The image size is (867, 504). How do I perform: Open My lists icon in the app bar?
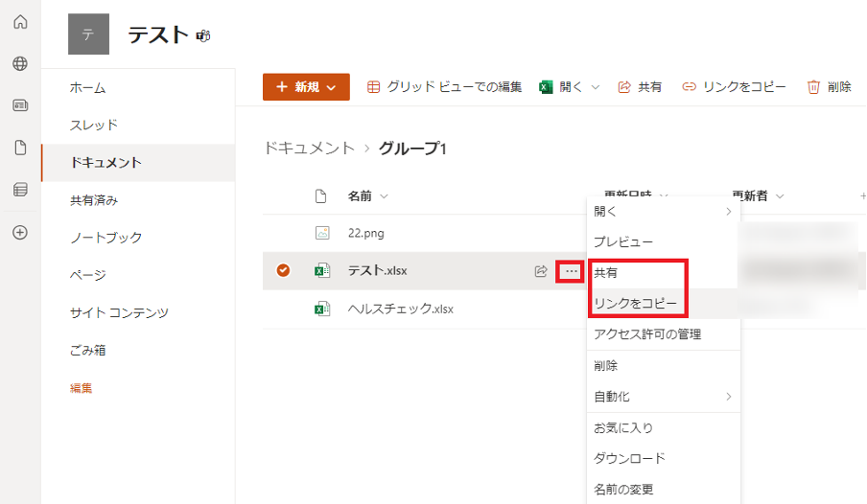[20, 190]
